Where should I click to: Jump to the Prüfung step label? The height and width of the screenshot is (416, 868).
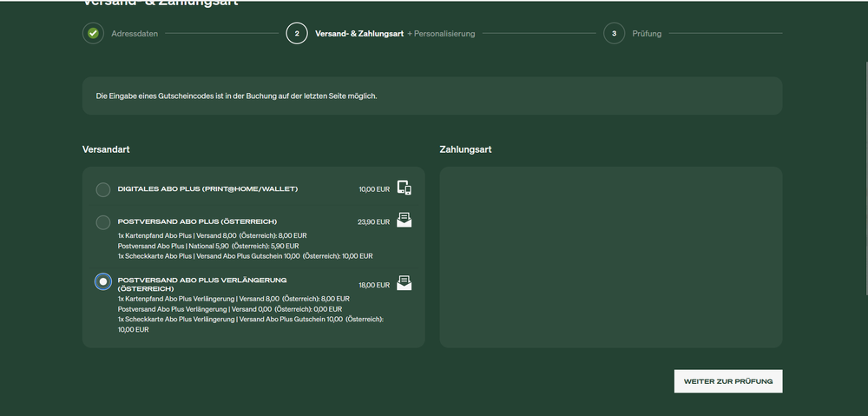point(647,34)
